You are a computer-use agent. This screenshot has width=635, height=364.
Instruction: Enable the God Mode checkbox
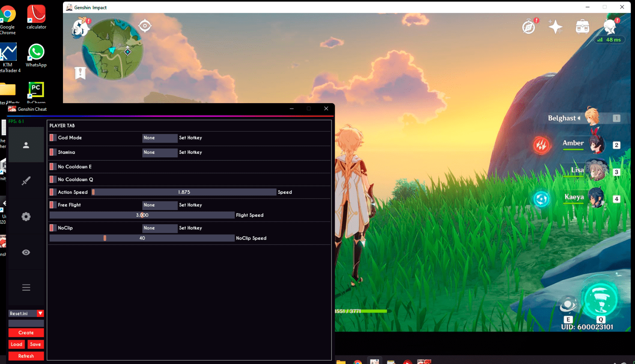[53, 138]
